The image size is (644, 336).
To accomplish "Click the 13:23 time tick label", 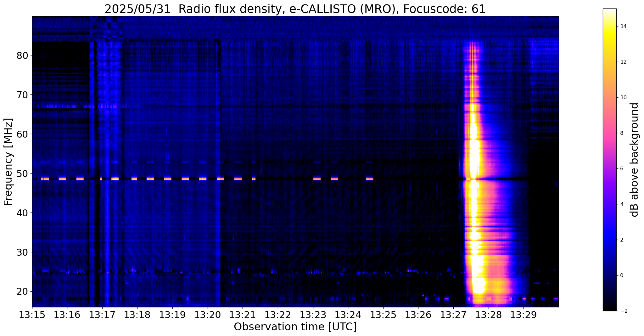I will [x=313, y=315].
